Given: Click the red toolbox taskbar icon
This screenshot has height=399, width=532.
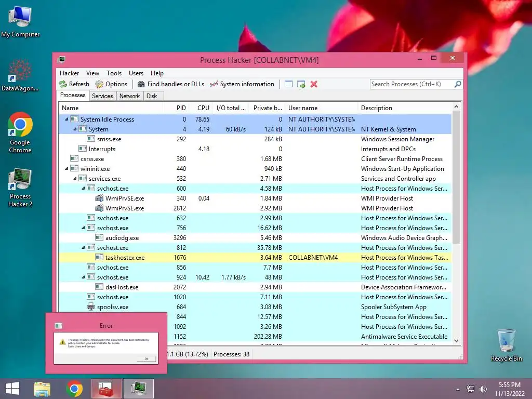Looking at the screenshot, I should 106,389.
